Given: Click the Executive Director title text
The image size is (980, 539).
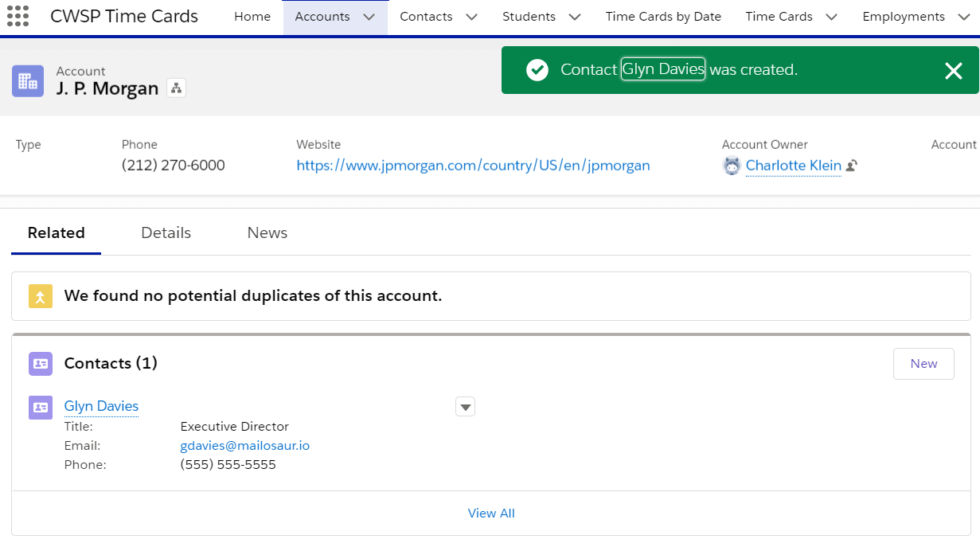Looking at the screenshot, I should coord(235,427).
